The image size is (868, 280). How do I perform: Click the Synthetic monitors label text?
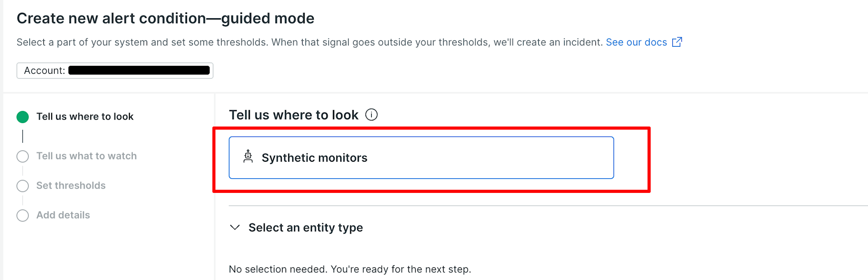click(315, 158)
